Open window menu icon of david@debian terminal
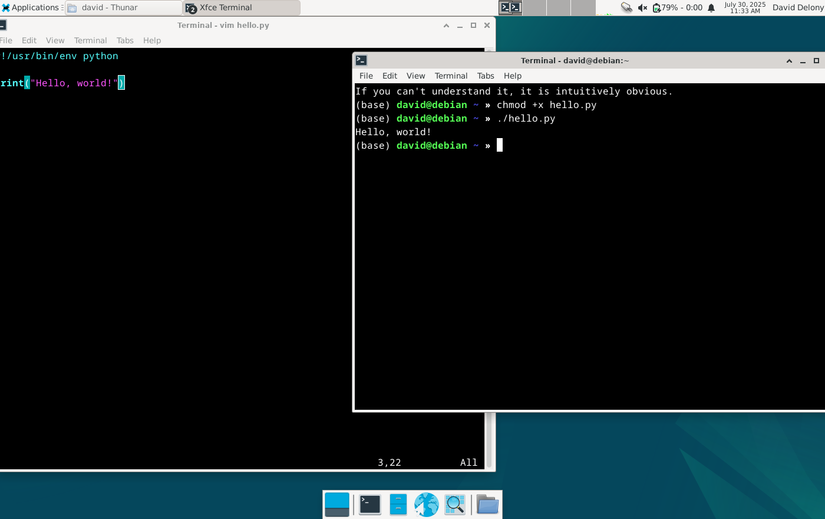Screen dimensions: 825x519 coord(362,61)
